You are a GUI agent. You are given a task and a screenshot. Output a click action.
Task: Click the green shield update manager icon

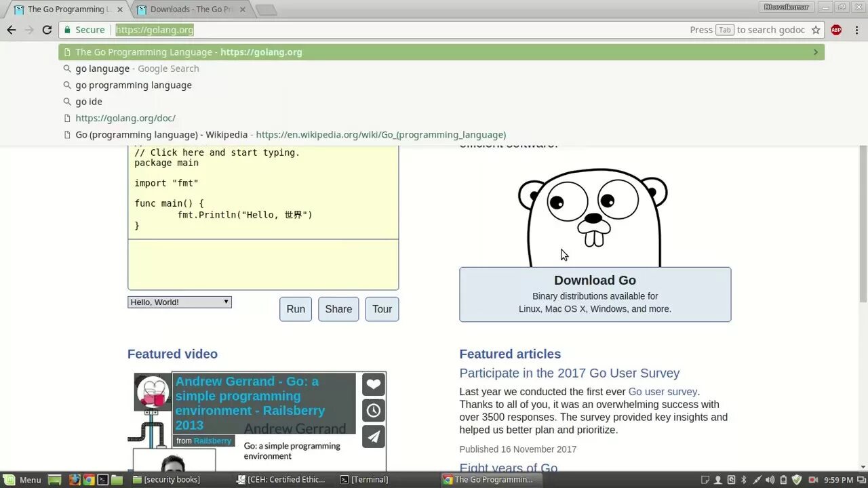click(x=797, y=480)
